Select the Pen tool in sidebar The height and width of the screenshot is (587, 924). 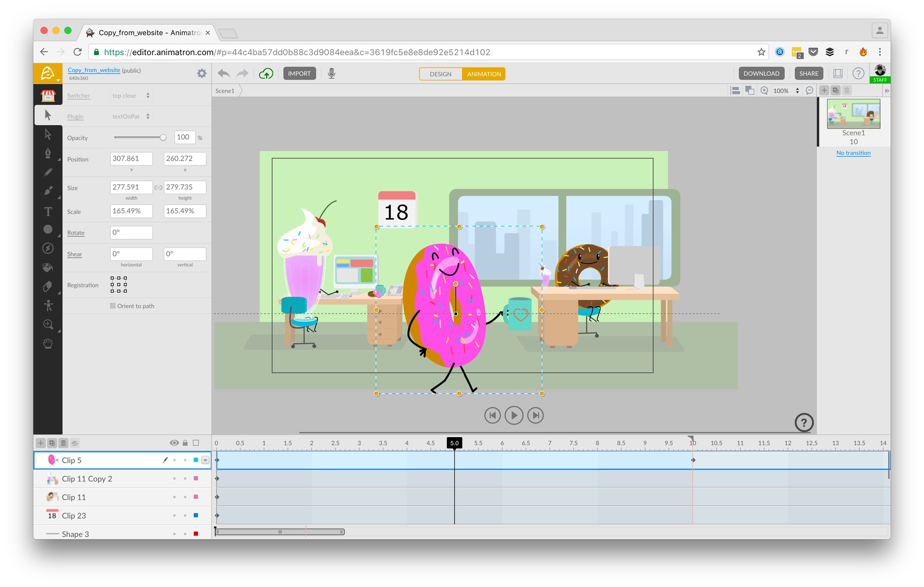point(48,153)
